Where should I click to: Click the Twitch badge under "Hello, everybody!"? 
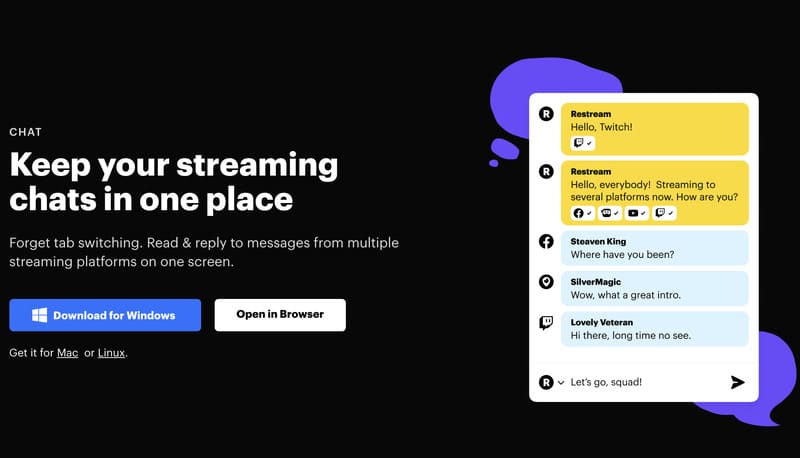click(664, 213)
